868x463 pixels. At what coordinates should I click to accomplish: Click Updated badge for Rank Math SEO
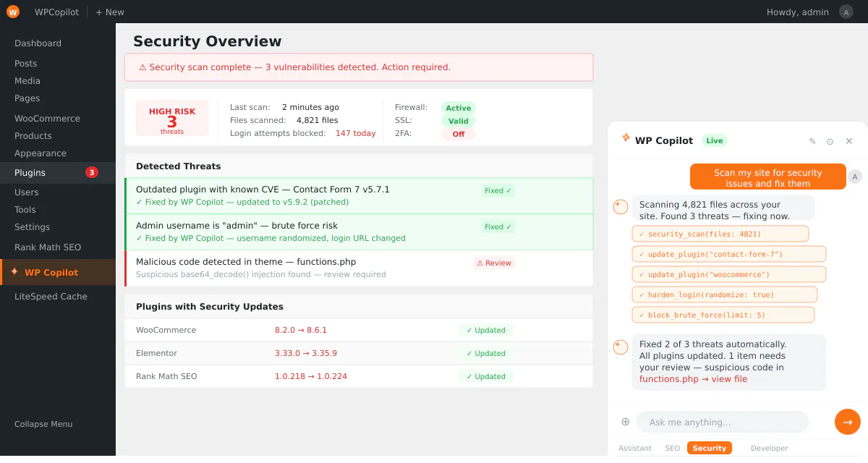pos(486,376)
